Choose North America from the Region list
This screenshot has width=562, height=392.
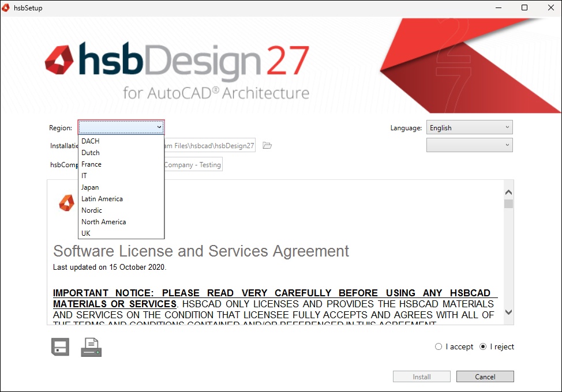(x=121, y=221)
